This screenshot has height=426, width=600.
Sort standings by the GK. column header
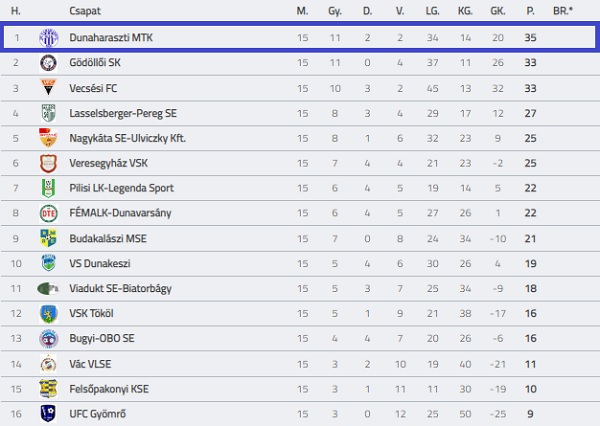coord(497,10)
